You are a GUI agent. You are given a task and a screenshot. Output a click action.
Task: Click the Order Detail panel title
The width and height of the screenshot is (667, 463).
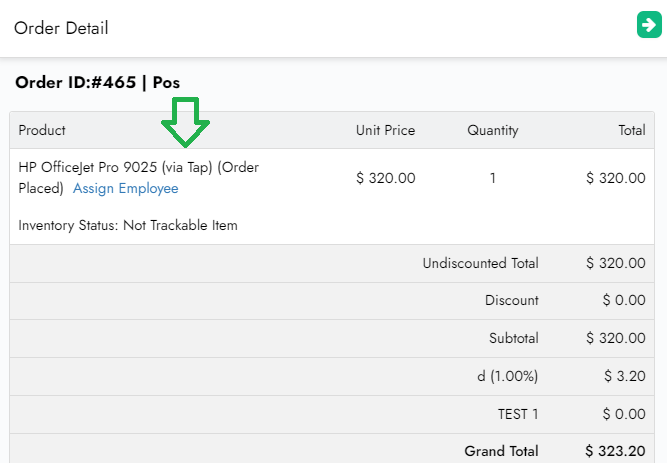point(61,28)
